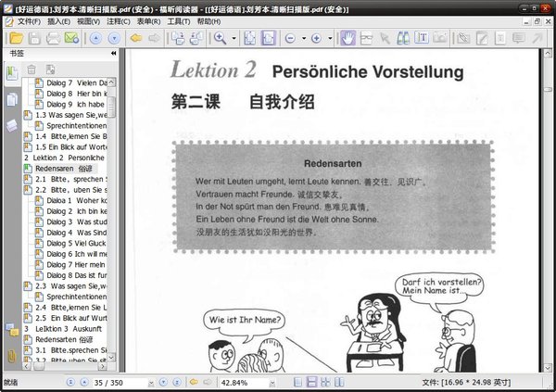This screenshot has width=556, height=392.
Task: Open bookmark 'Dialog 5 Viel Gluck'
Action: [76, 244]
